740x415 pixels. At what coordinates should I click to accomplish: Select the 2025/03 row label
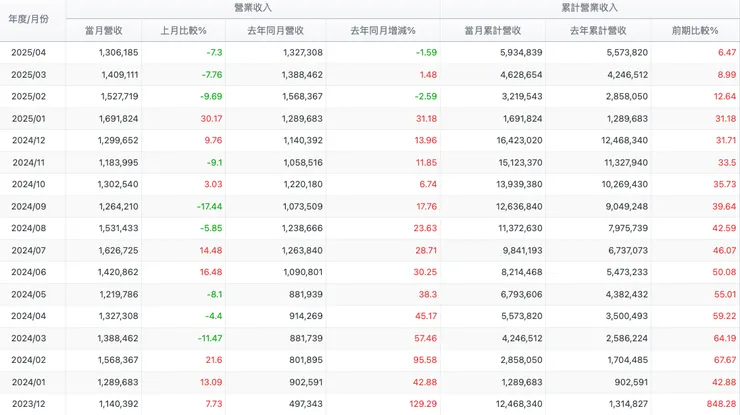(29, 75)
